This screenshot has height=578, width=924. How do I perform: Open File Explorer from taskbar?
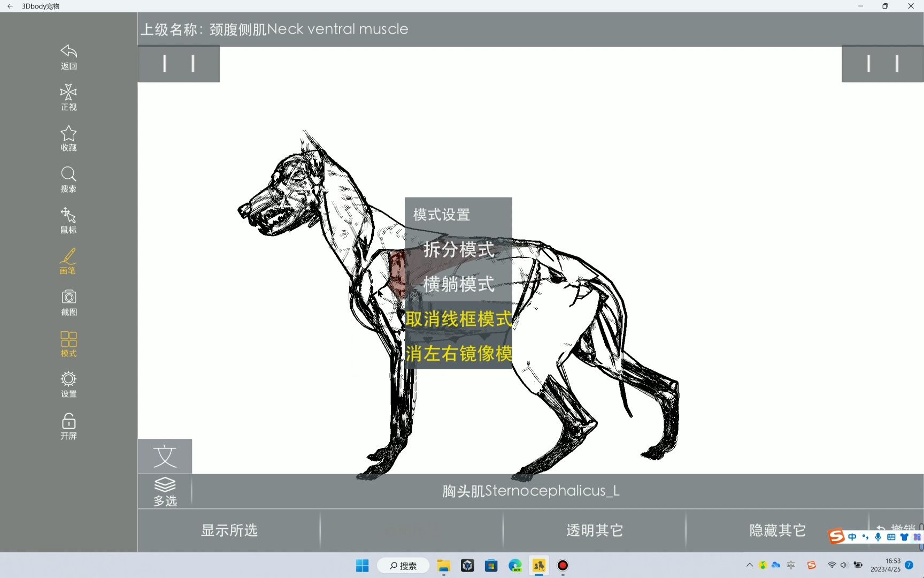point(443,566)
